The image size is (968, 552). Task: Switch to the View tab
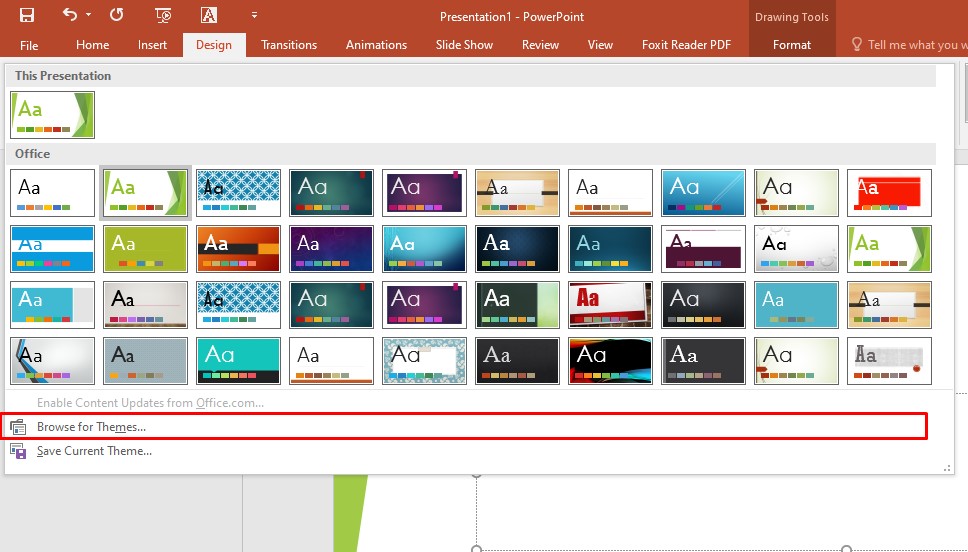[600, 45]
